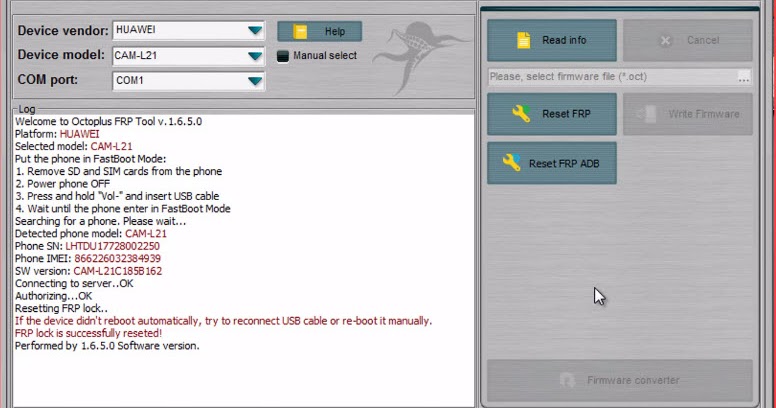This screenshot has width=776, height=408.
Task: Click the wrench icon on Reset FRP ADB
Action: 511,162
